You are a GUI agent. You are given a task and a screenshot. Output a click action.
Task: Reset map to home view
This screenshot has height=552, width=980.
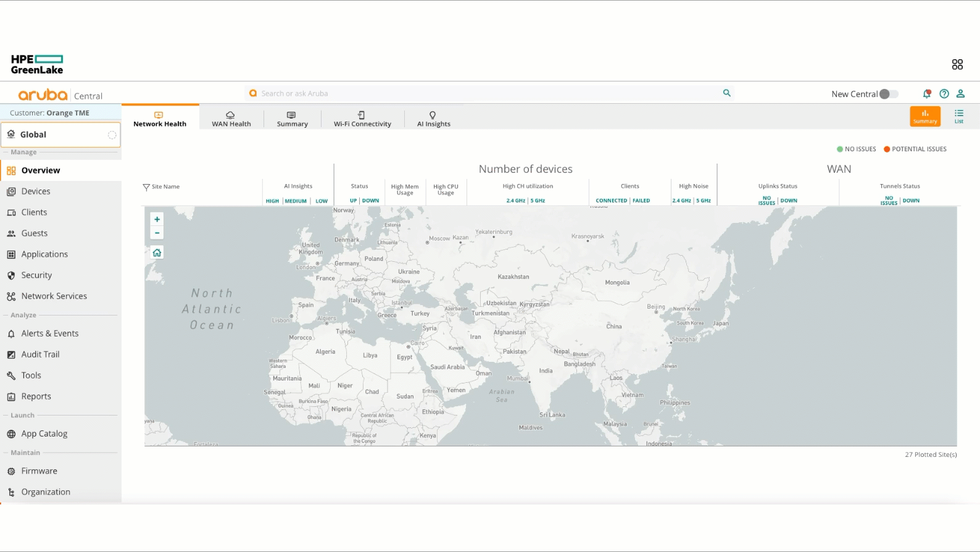point(157,253)
